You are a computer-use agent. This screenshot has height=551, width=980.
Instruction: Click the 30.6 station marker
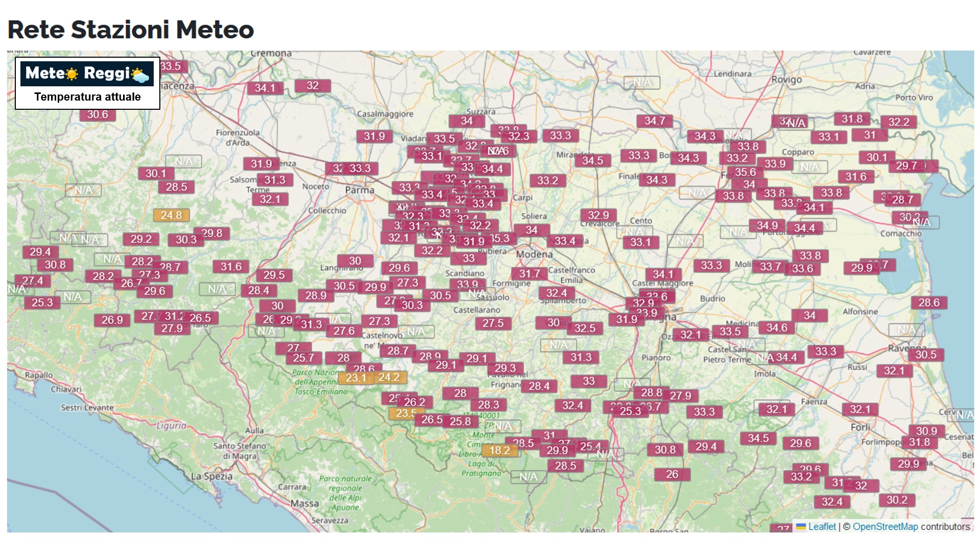pos(98,114)
